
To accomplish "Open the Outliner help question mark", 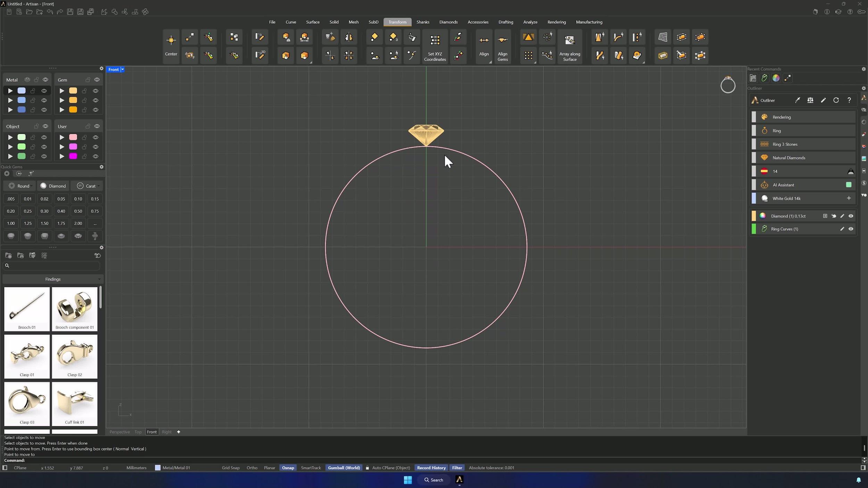I will 849,100.
